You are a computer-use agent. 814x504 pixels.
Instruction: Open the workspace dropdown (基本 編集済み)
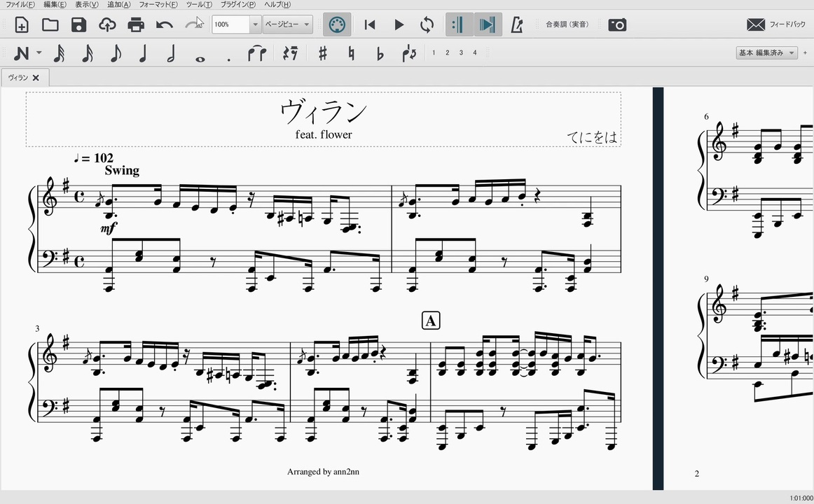click(x=767, y=53)
